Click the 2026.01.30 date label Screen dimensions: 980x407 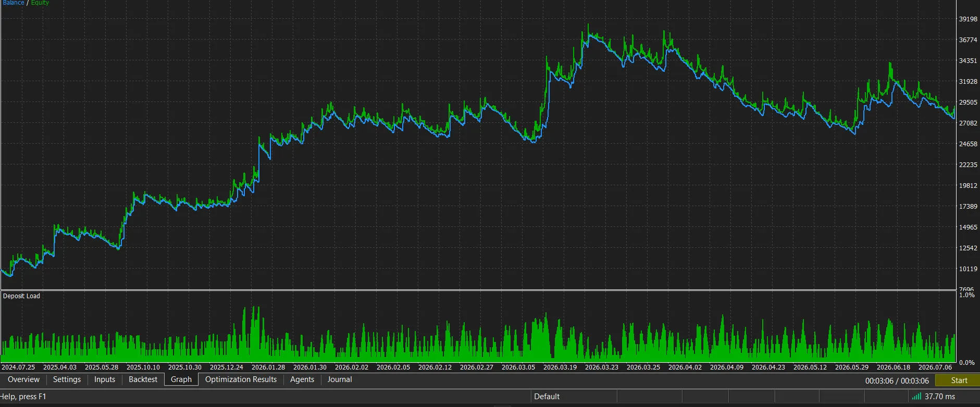(310, 367)
